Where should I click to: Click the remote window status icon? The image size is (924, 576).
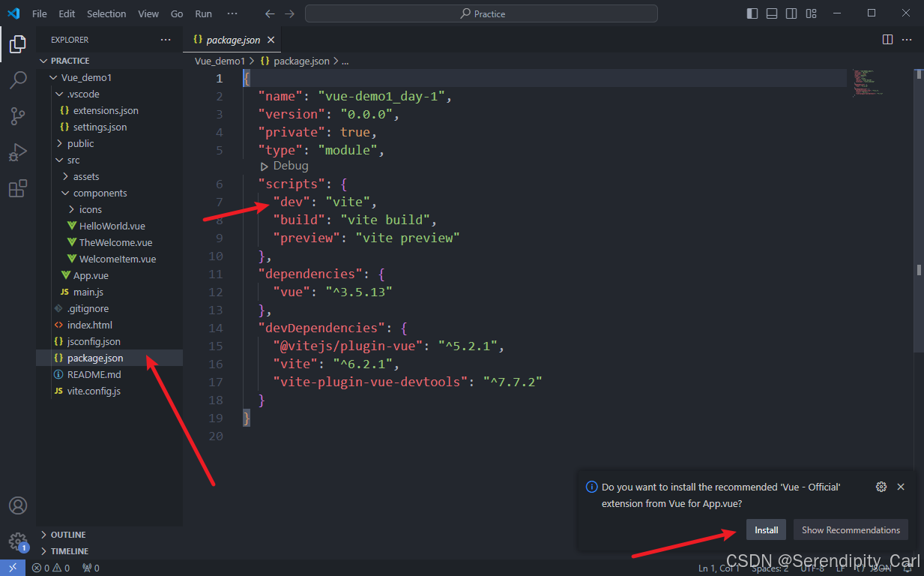coord(13,568)
